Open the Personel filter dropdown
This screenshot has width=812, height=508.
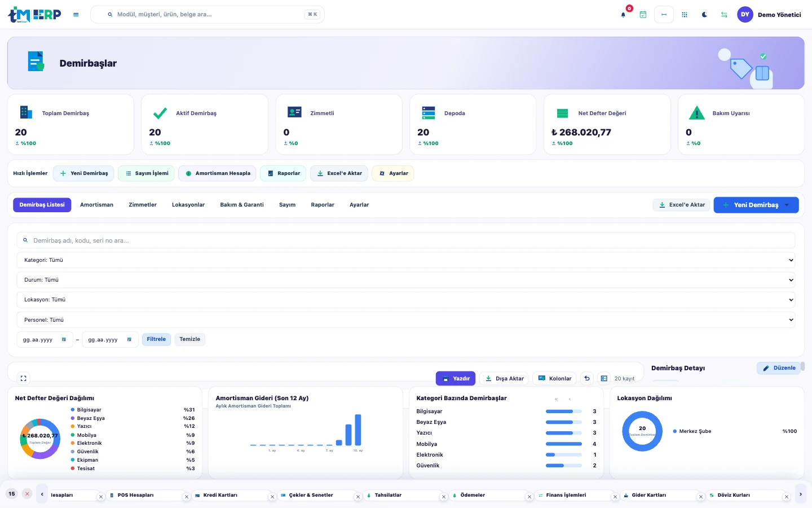[x=406, y=320]
